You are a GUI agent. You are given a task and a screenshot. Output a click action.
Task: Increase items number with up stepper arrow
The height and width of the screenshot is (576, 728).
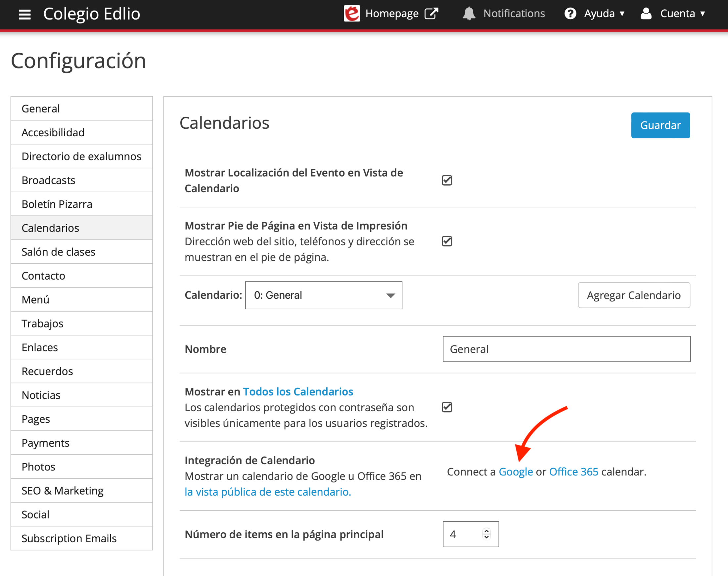(486, 531)
